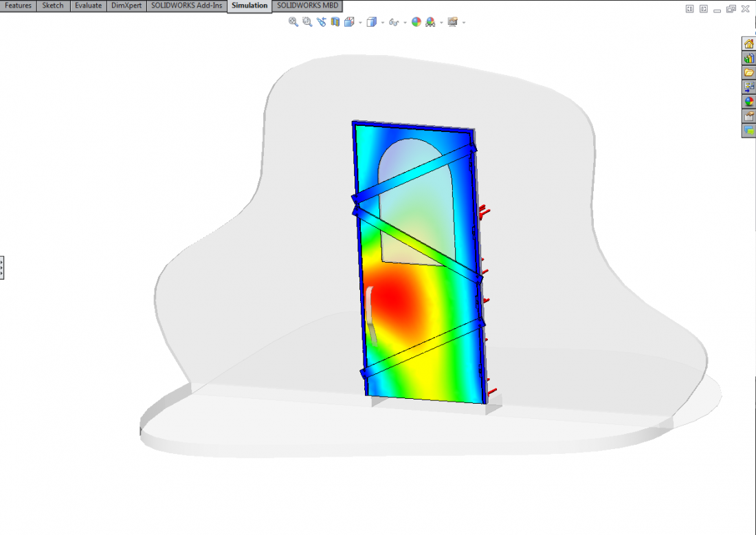Open SOLIDWORKS Resources home pane icon
This screenshot has height=535, width=756.
pyautogui.click(x=748, y=44)
